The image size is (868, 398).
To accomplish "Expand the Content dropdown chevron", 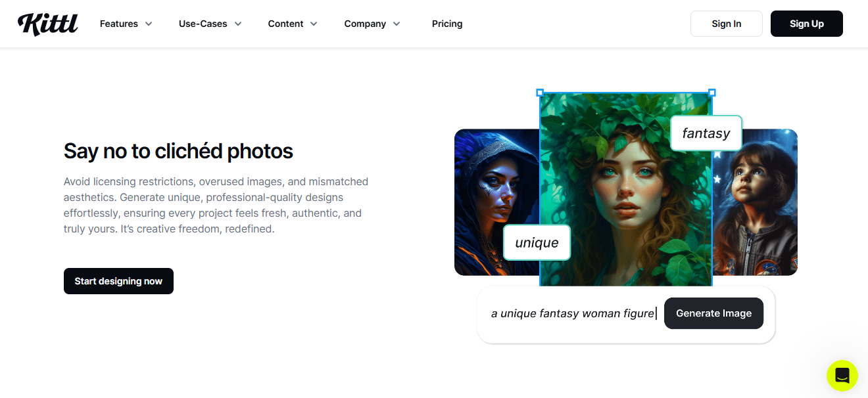I will click(x=314, y=24).
